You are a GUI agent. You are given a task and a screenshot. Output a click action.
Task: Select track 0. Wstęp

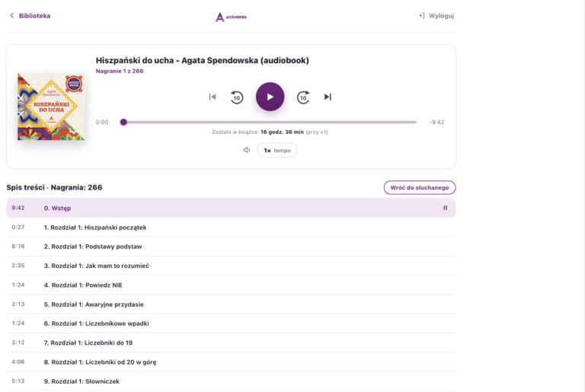click(231, 208)
